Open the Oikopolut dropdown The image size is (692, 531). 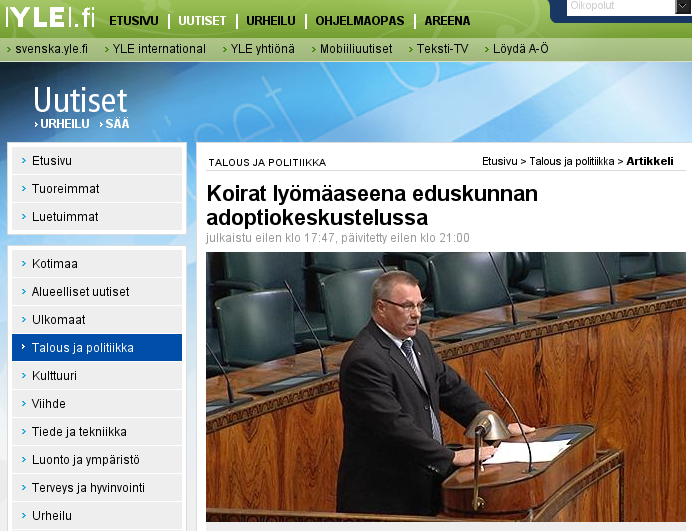pyautogui.click(x=622, y=8)
